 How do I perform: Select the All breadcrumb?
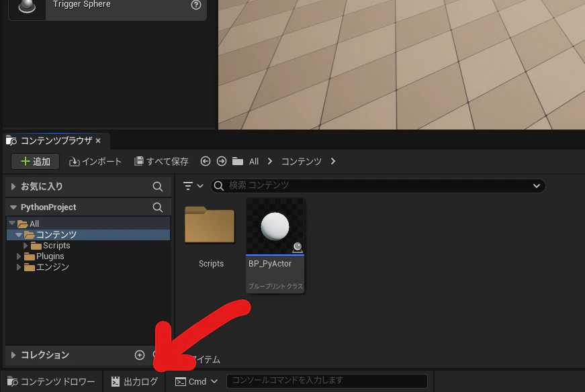point(254,162)
